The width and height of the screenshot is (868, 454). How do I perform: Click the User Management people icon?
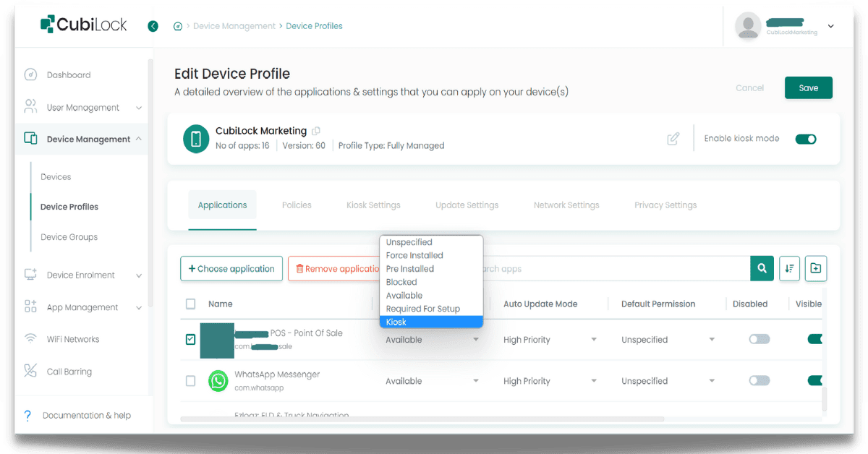click(x=30, y=107)
